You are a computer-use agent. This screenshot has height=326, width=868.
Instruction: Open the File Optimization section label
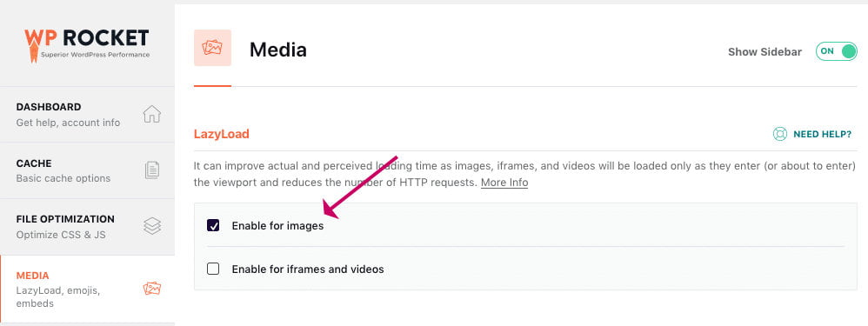pos(65,219)
